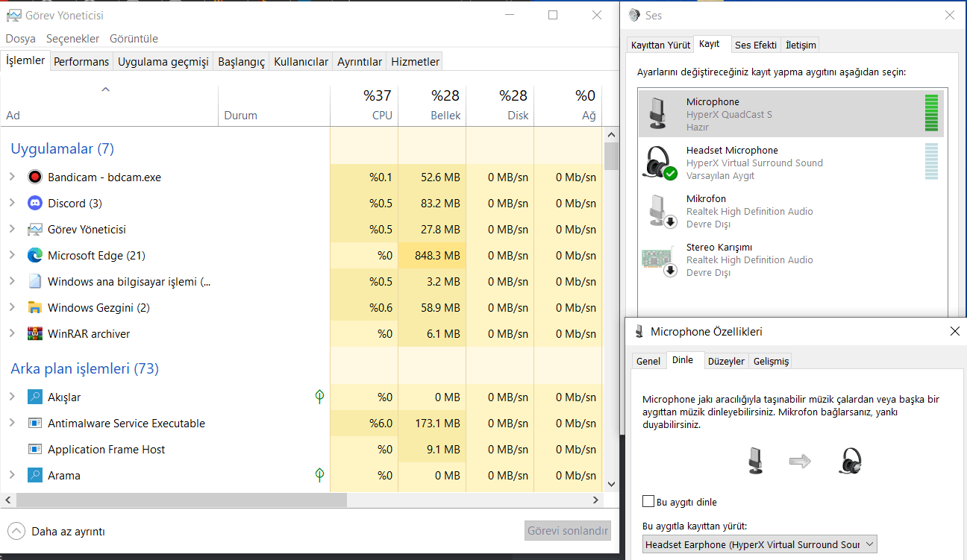
Task: Switch to the Düzeyler tab
Action: click(x=726, y=361)
